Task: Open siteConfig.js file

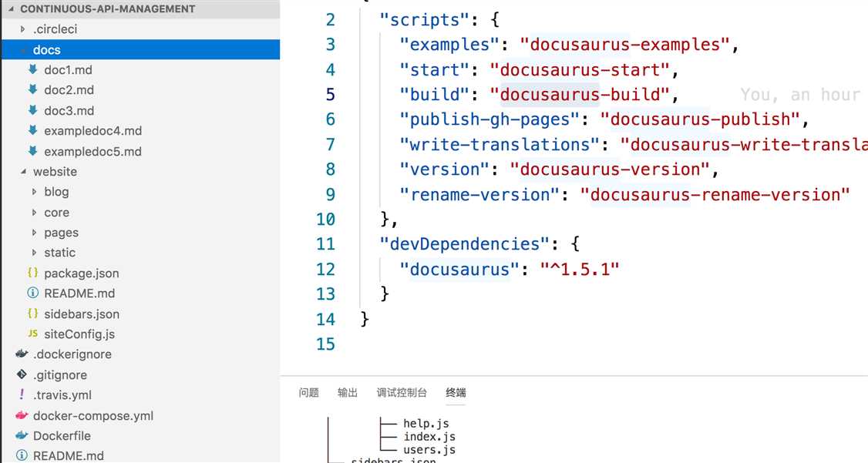Action: [79, 334]
